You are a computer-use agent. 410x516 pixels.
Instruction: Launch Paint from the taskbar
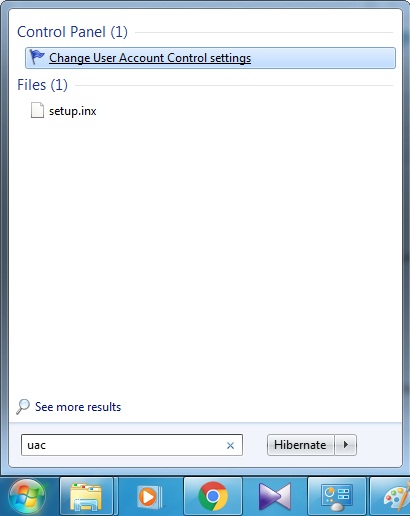click(x=395, y=497)
